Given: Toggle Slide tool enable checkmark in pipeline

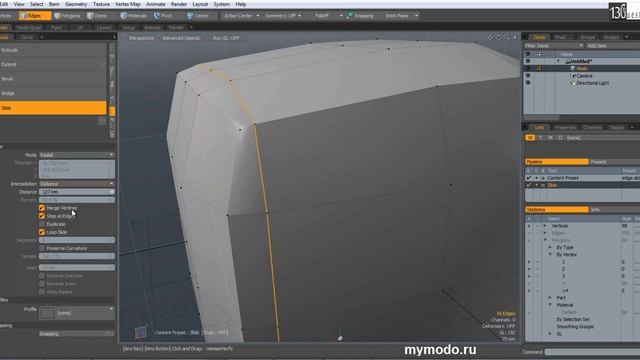Looking at the screenshot, I should tap(529, 185).
